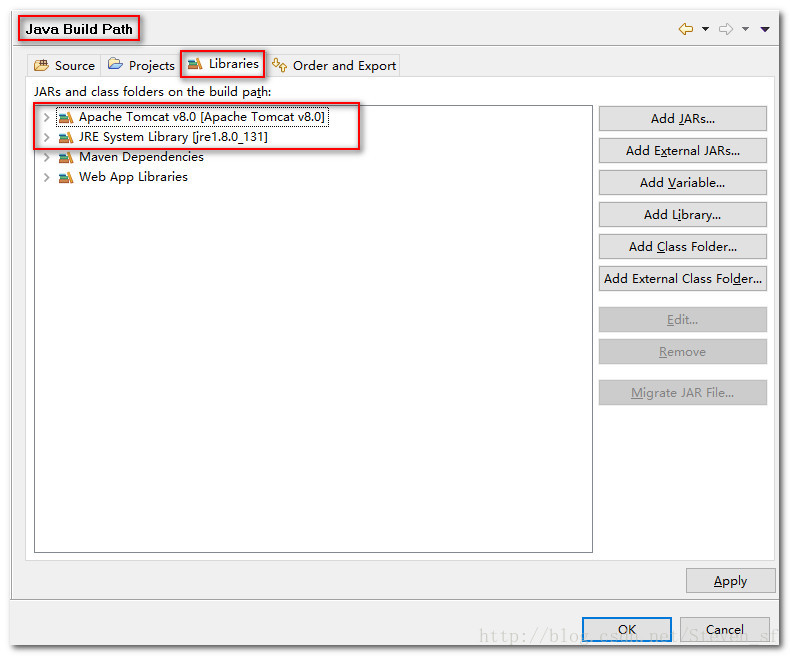Open the back history dropdown arrow
The height and width of the screenshot is (656, 790).
click(705, 29)
